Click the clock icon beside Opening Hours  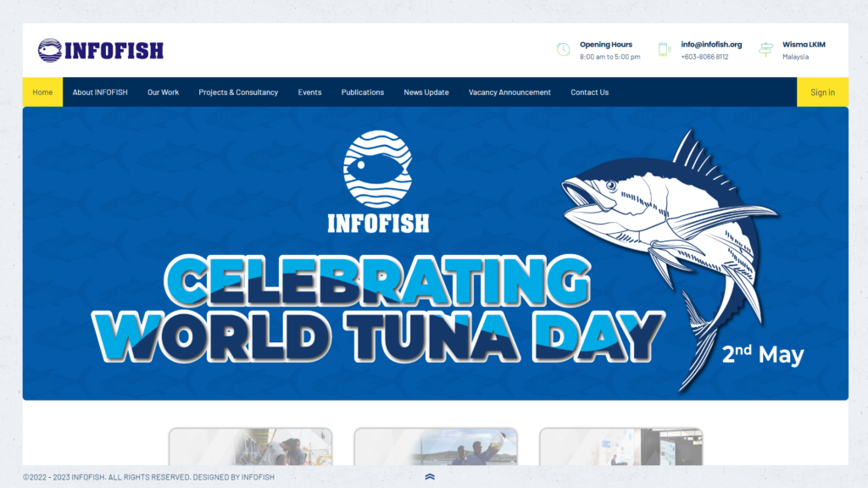point(563,50)
